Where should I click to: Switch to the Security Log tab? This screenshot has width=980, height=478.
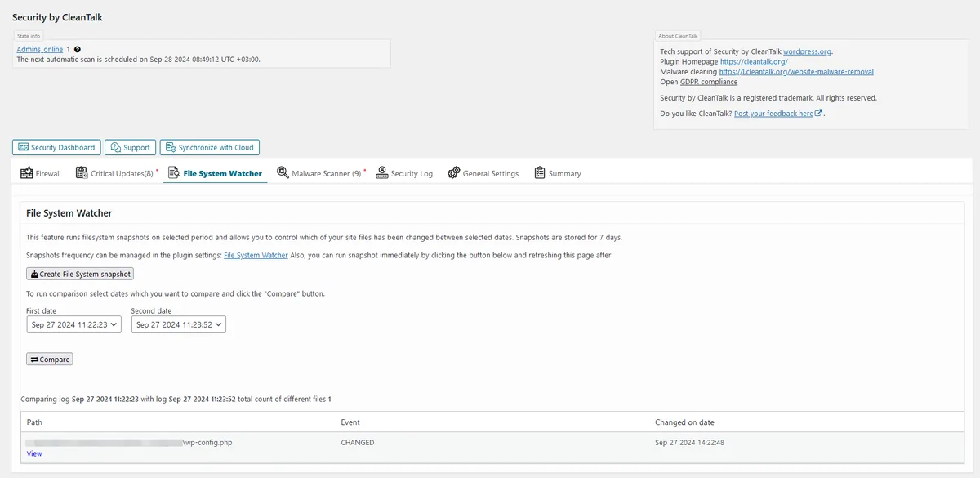point(404,173)
